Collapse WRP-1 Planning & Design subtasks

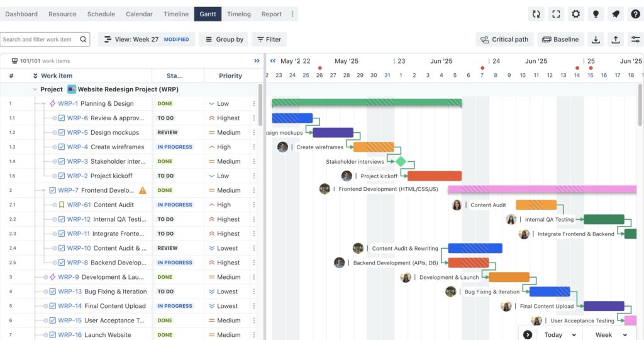pyautogui.click(x=43, y=104)
